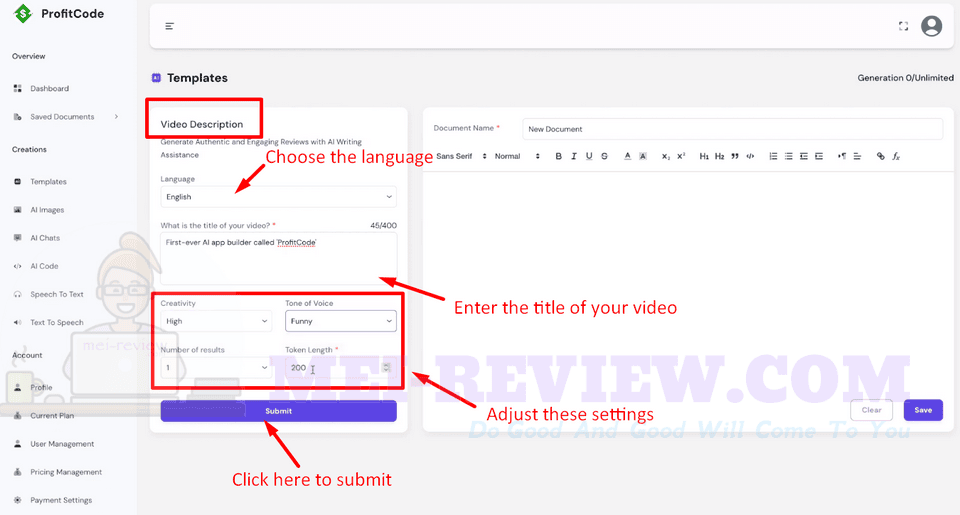960x515 pixels.
Task: Apply superscript formatting
Action: (x=681, y=156)
